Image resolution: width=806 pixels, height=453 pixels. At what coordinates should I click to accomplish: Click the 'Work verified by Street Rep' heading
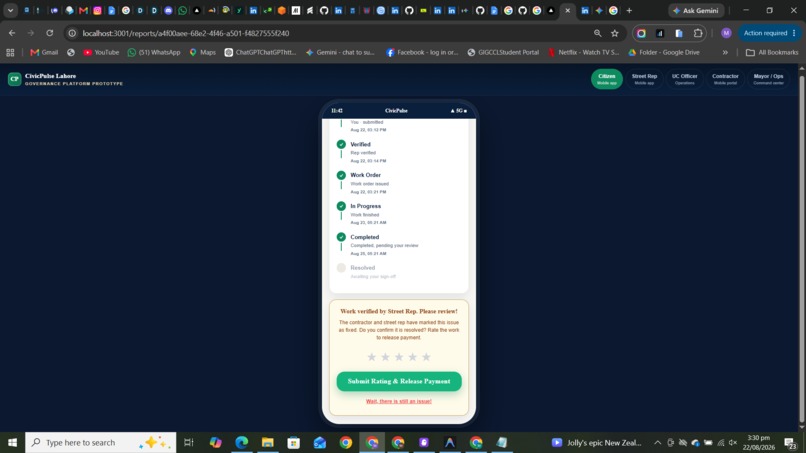399,311
